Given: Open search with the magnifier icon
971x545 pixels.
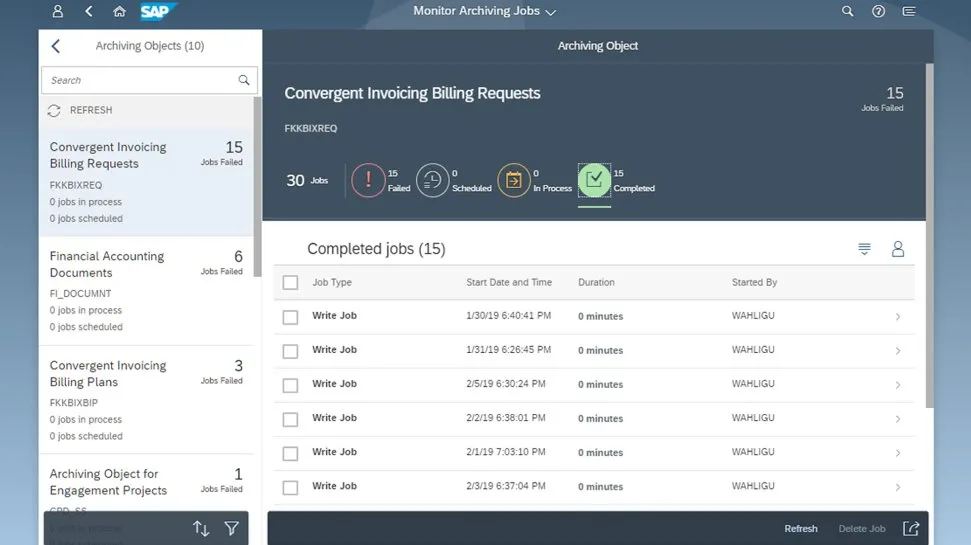Looking at the screenshot, I should 847,11.
